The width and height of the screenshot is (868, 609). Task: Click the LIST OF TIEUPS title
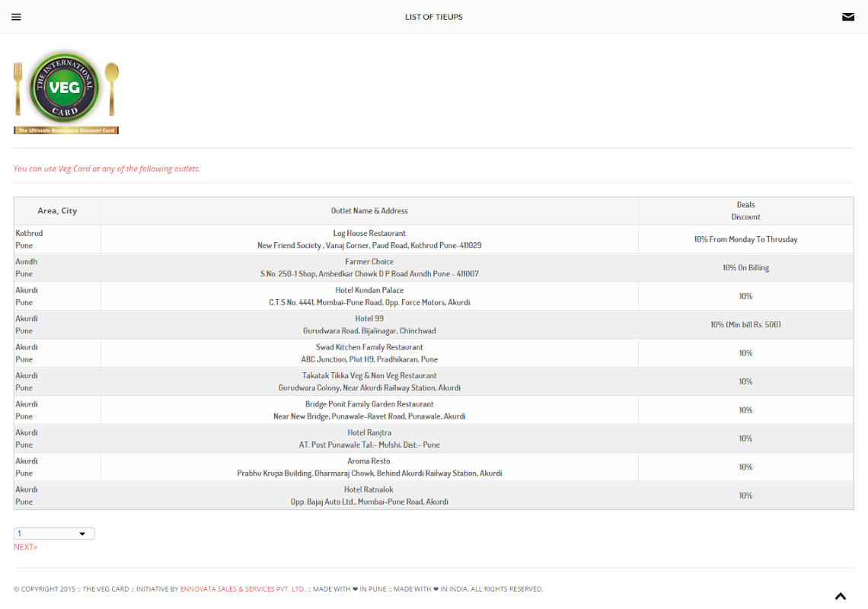point(433,18)
